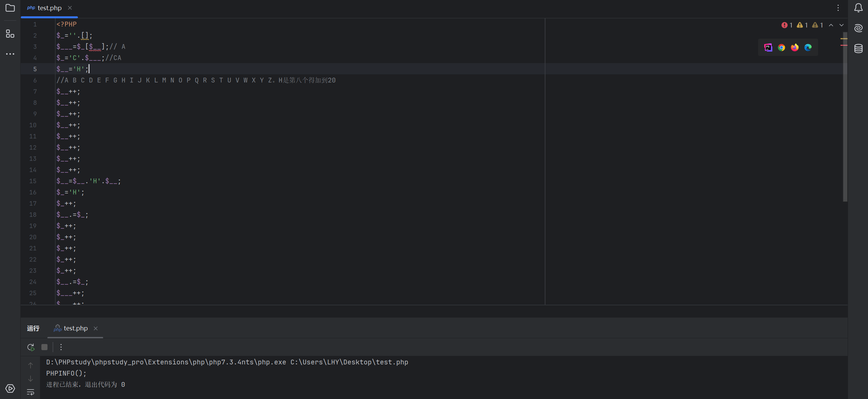Open the AI Assistant spiral icon
Image resolution: width=868 pixels, height=399 pixels.
(x=858, y=28)
